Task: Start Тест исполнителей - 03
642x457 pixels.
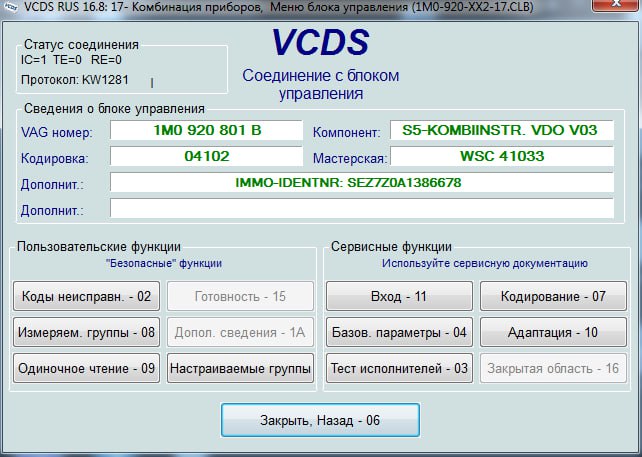Action: click(x=399, y=368)
